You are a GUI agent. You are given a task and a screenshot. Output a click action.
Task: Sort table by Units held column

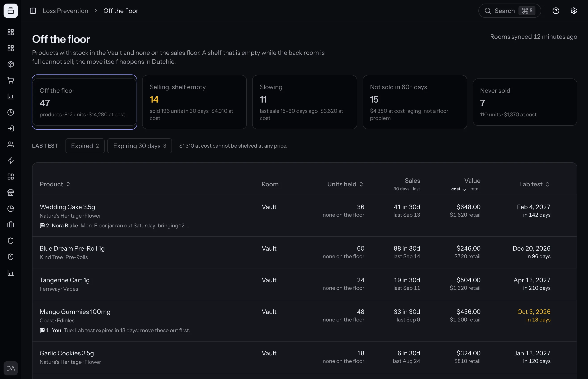(x=345, y=184)
